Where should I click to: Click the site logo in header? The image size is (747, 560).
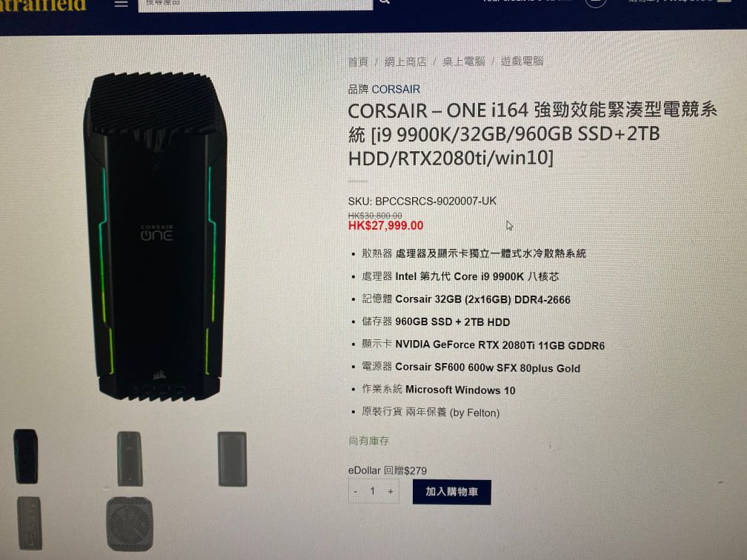pyautogui.click(x=43, y=4)
